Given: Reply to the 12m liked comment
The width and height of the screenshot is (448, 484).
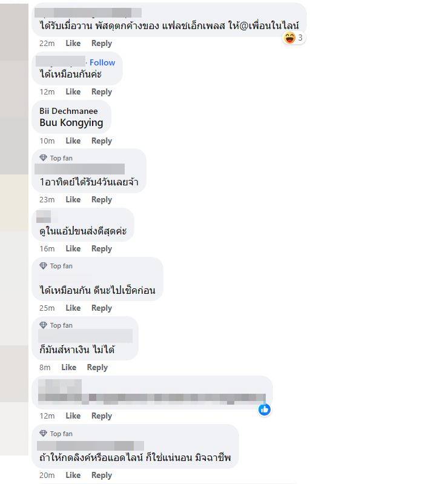Looking at the screenshot, I should click(x=102, y=416).
